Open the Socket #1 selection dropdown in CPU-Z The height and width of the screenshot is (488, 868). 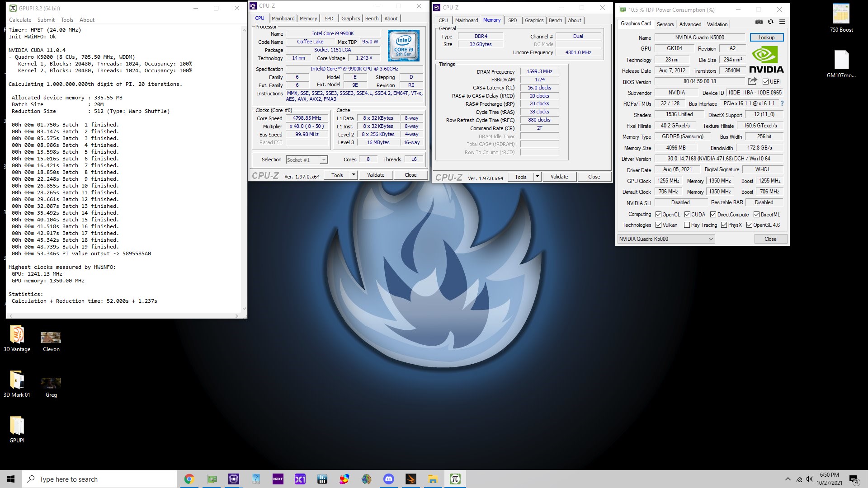tap(307, 160)
